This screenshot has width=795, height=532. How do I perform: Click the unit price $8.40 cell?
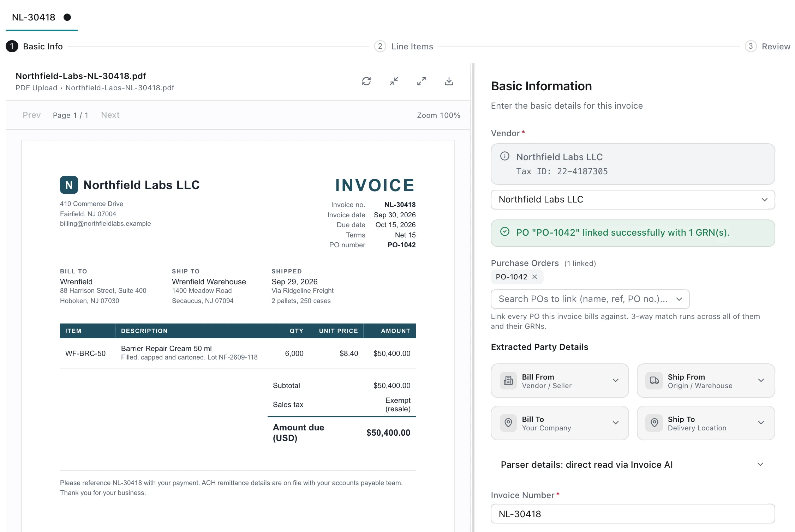click(349, 353)
